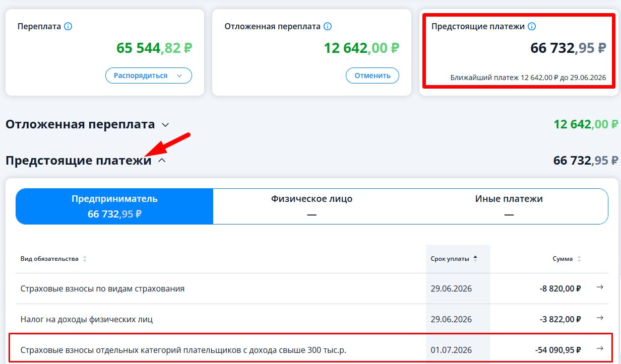Screen dimensions: 621x364
Task: Open the Распорядиться dropdown button
Action: pyautogui.click(x=149, y=76)
